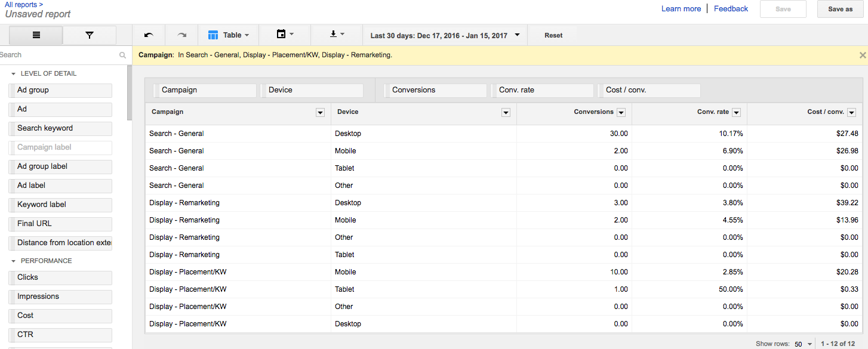868x349 pixels.
Task: Click the search magnifier icon
Action: [122, 55]
